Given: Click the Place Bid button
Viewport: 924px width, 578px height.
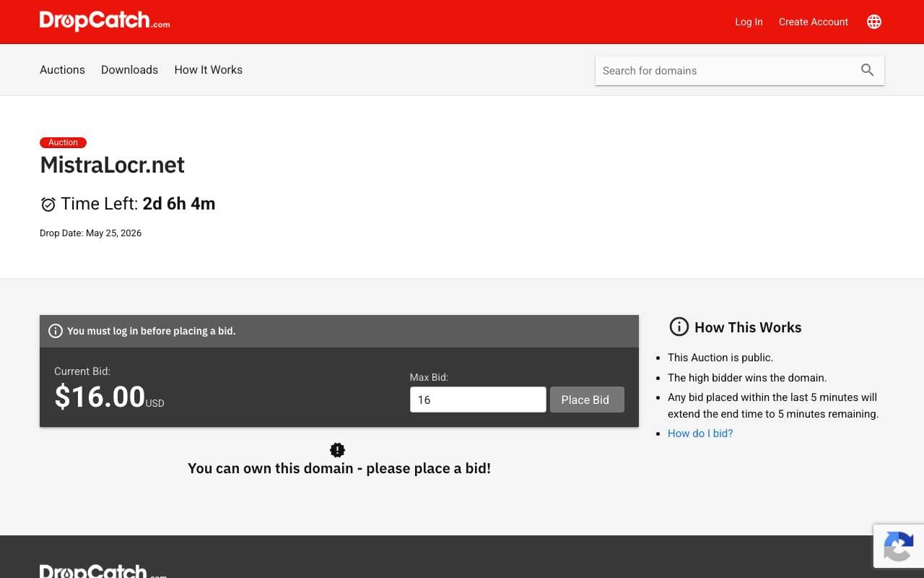Looking at the screenshot, I should point(587,400).
